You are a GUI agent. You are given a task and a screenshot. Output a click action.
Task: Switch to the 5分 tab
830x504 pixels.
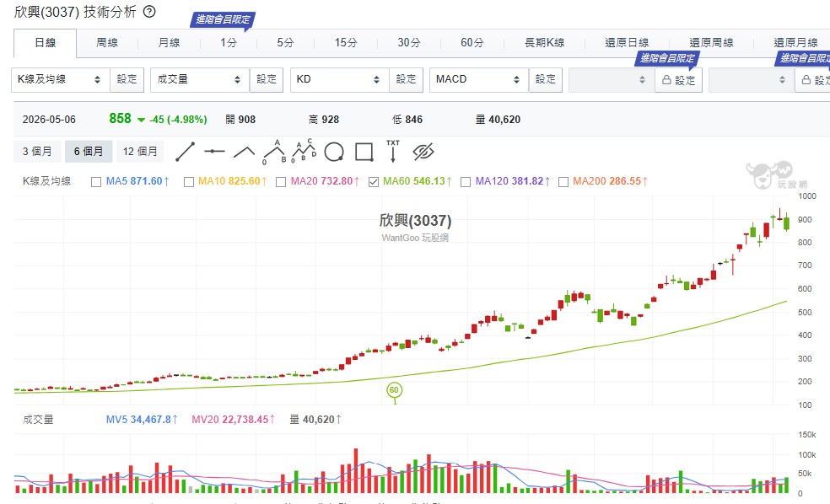pos(285,43)
